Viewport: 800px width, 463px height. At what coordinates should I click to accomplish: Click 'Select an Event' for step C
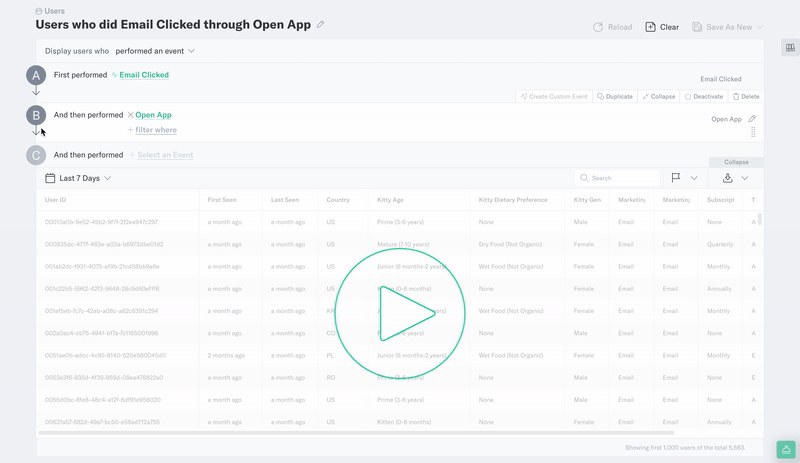161,155
